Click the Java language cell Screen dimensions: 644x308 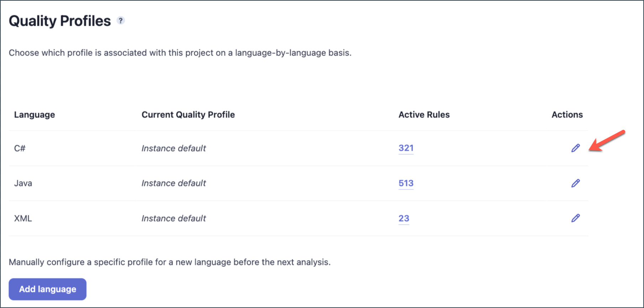pyautogui.click(x=23, y=183)
